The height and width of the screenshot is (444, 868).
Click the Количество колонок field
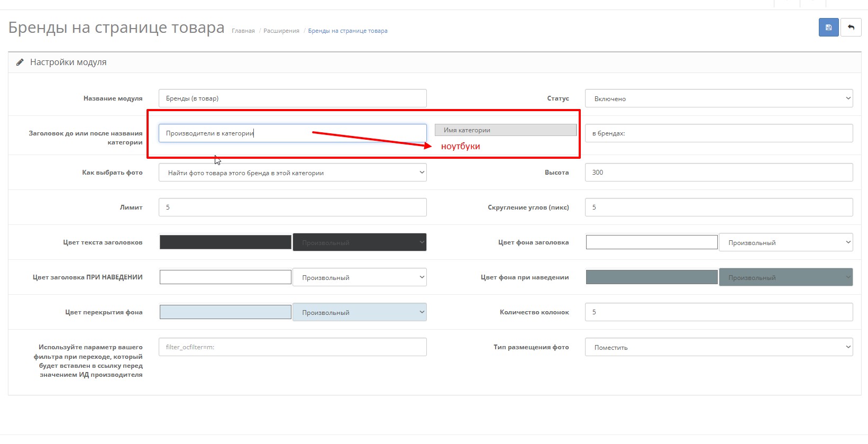[718, 312]
